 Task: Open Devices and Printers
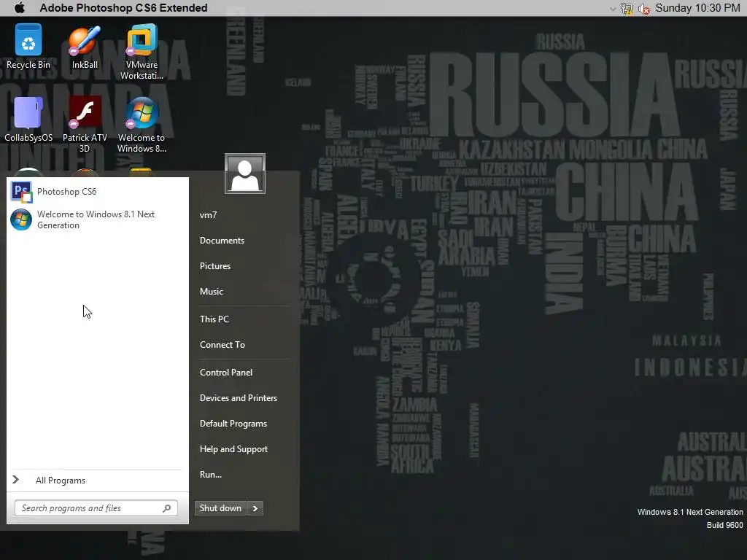point(239,398)
